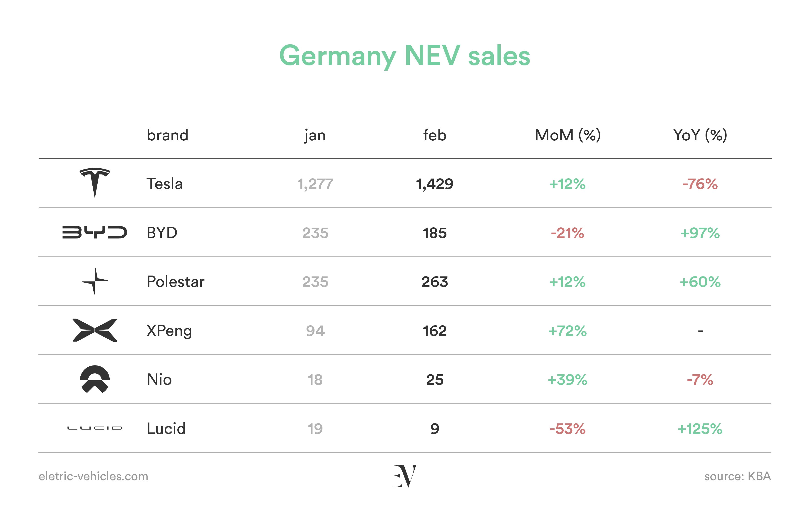The image size is (810, 532).
Task: Select the feb column header
Action: tap(435, 135)
